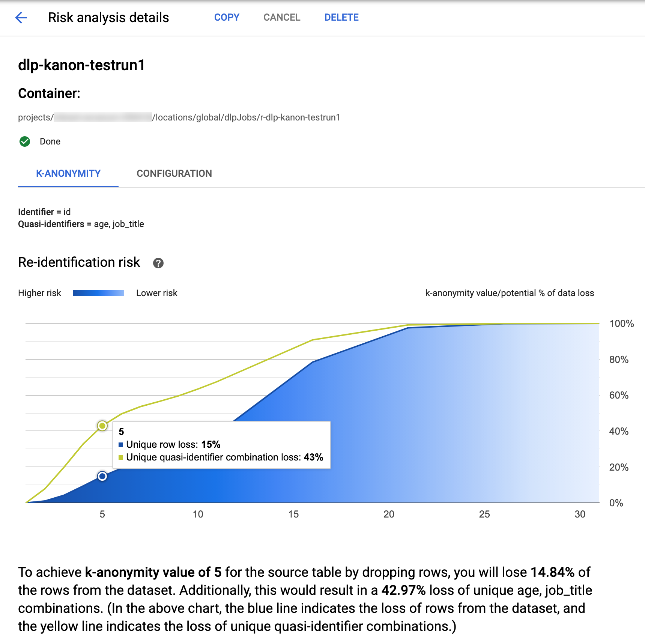Open the Re-identification risk help icon
Viewport: 645px width, 644px height.
point(158,263)
